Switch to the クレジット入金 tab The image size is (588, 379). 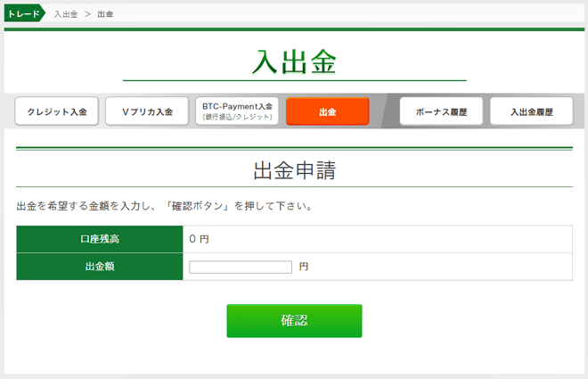[57, 111]
